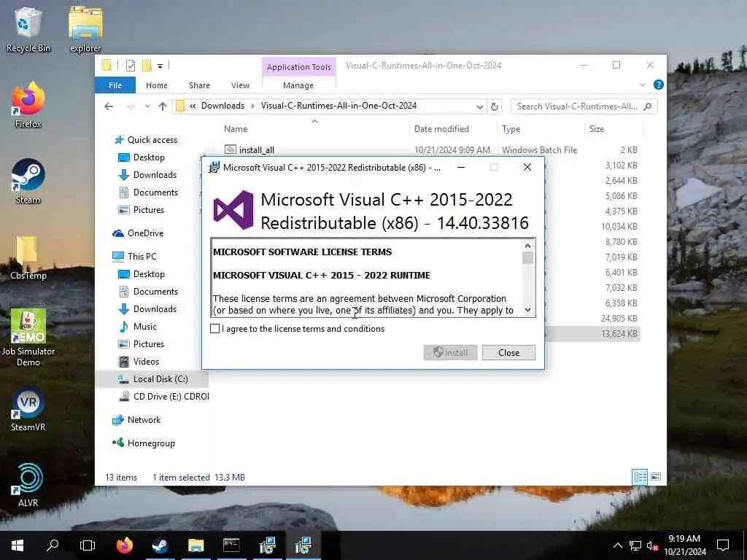Open Task View on the taskbar

(88, 545)
